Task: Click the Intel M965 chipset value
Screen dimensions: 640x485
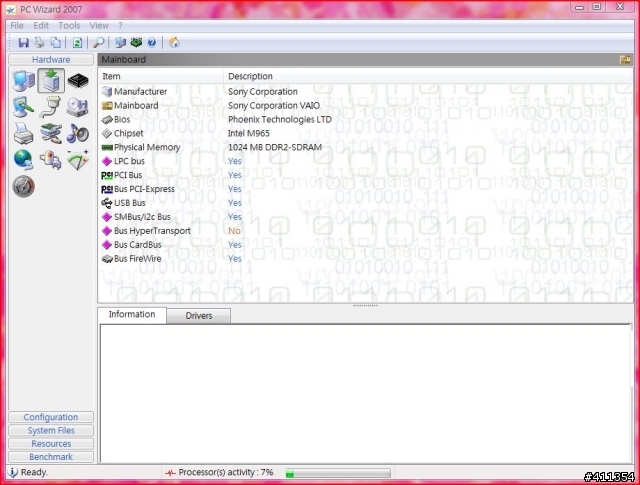Action: (x=249, y=133)
